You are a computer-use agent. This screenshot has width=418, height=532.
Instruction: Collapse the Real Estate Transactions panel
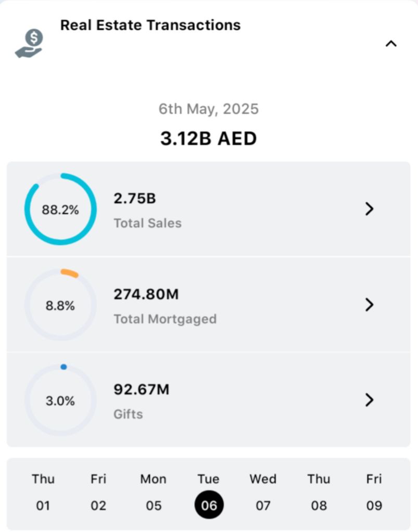click(391, 44)
